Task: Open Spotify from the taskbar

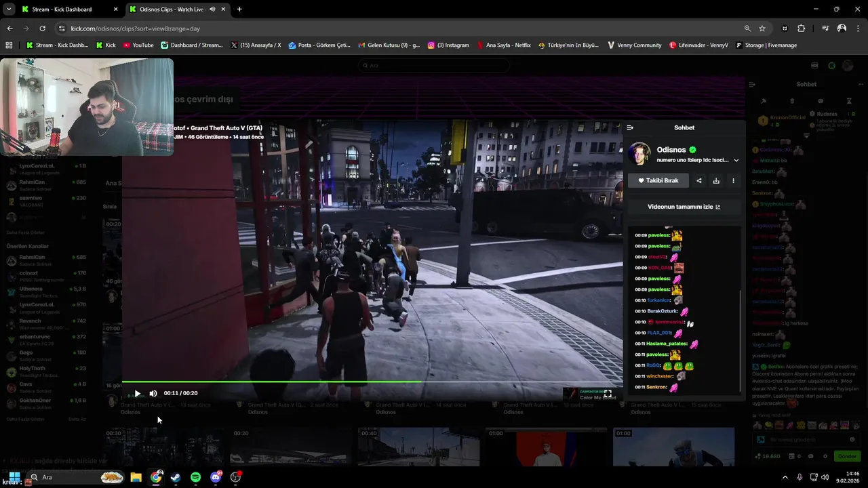Action: click(195, 477)
